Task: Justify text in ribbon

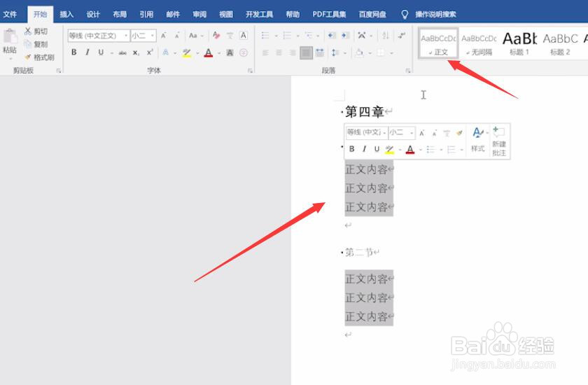Action: [306, 53]
